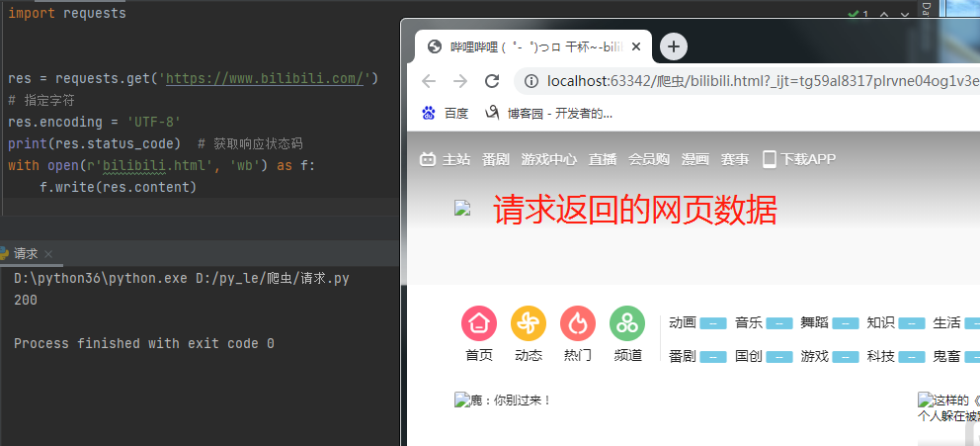Image resolution: width=980 pixels, height=446 pixels.
Task: Click the green inspection checkmark in editor
Action: click(x=854, y=14)
